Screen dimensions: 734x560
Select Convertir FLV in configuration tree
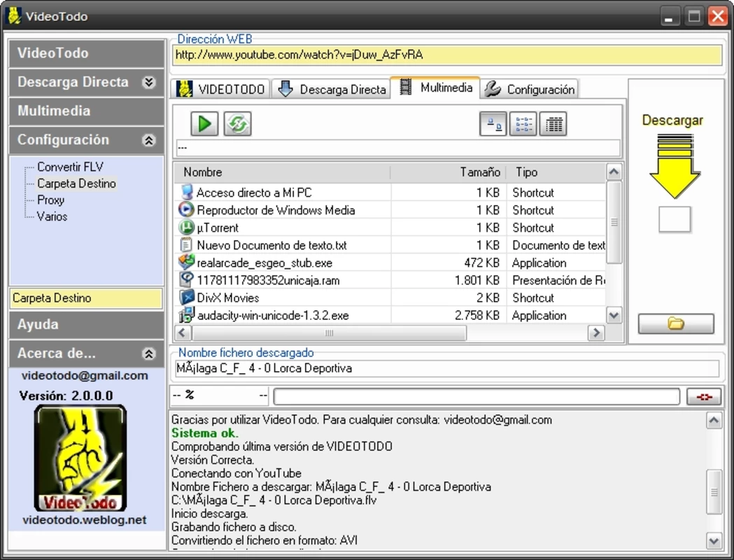(x=70, y=167)
